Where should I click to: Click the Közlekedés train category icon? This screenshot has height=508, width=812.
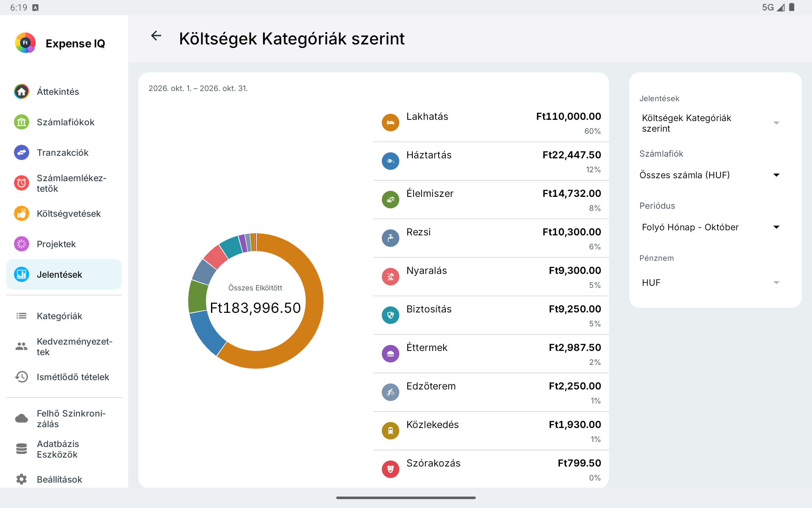(390, 431)
